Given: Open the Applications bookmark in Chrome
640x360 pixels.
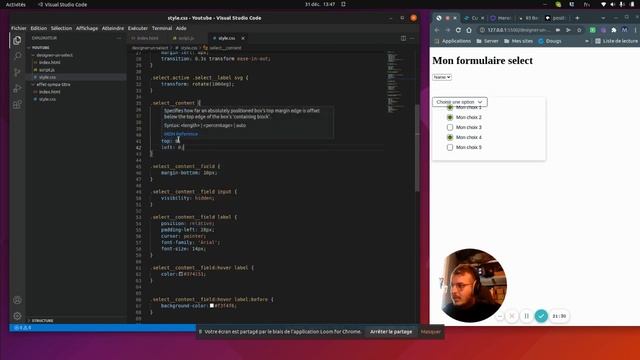Looking at the screenshot, I should 453,41.
